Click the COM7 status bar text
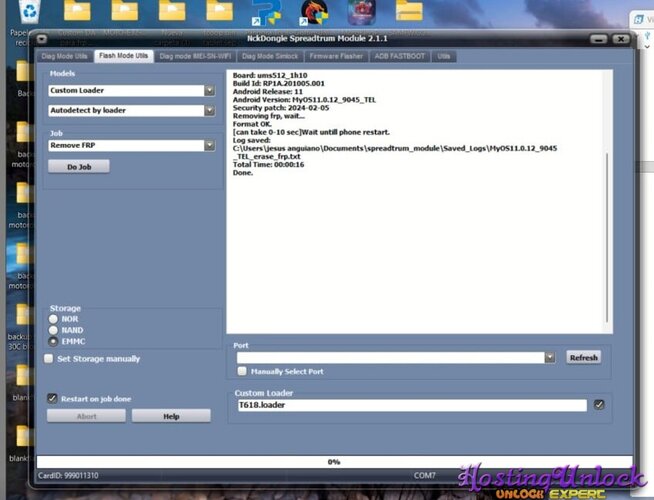This screenshot has width=654, height=500. [425, 475]
